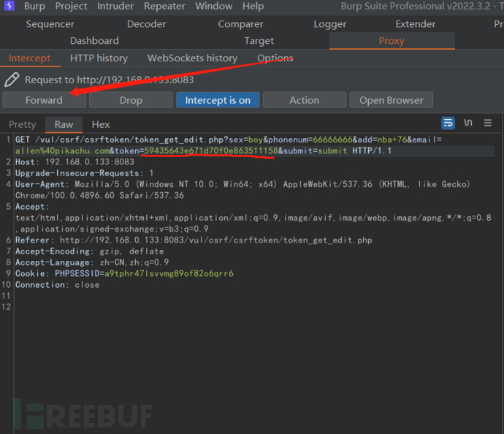Click the Accept header name line
The width and height of the screenshot is (504, 434).
32,206
